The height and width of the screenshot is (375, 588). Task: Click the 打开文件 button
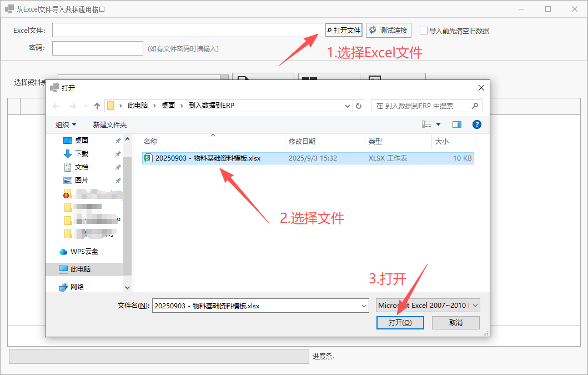coord(344,31)
